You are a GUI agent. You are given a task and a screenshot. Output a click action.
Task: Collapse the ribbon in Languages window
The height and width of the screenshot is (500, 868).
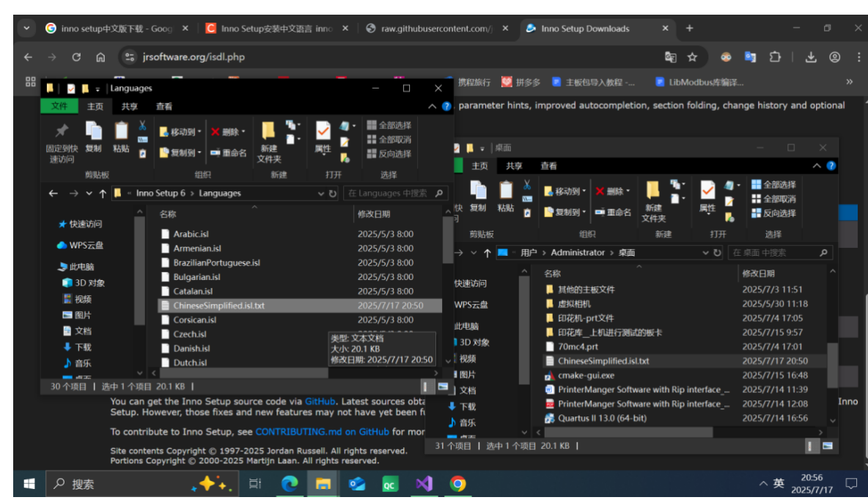click(432, 106)
